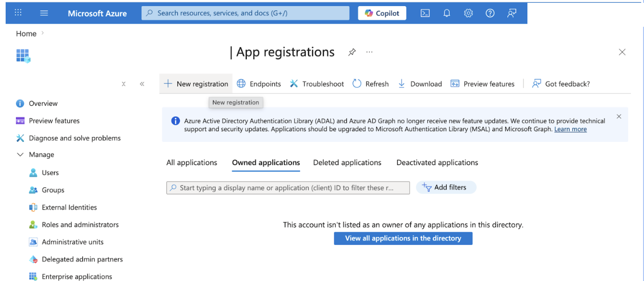Screen dimensions: 644x281
Task: Open Preview features in the sidebar
Action: 54,121
